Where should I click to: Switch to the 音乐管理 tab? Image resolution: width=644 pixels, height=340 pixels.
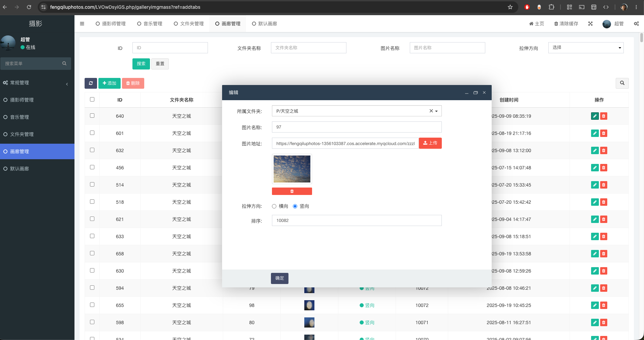point(150,24)
